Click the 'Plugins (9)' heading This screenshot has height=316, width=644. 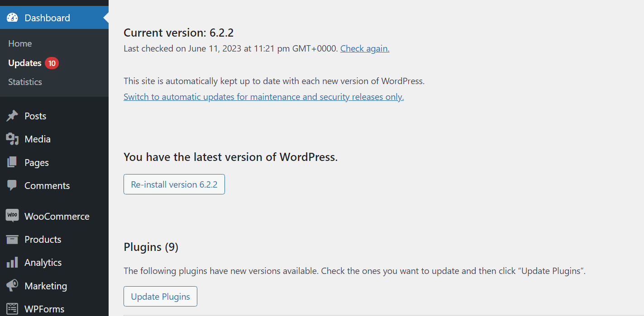[x=151, y=247]
